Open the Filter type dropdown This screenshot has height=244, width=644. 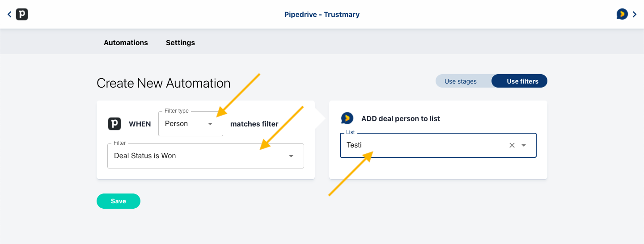tap(210, 124)
